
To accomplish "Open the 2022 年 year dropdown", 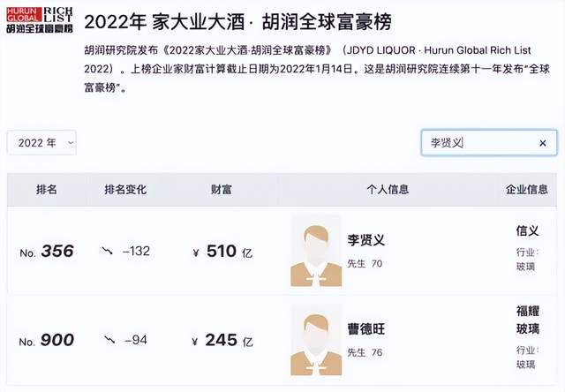I will pyautogui.click(x=41, y=142).
